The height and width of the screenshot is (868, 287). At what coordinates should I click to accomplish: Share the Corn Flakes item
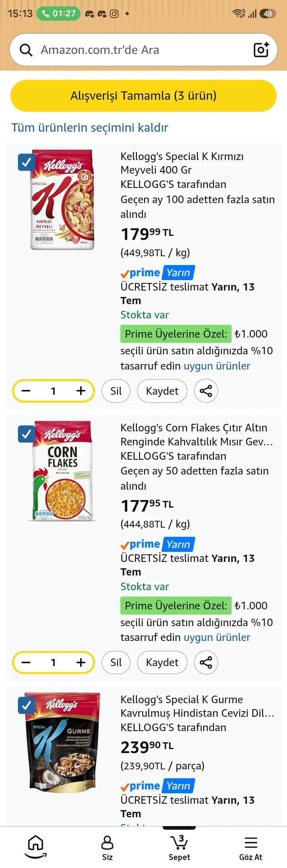206,662
